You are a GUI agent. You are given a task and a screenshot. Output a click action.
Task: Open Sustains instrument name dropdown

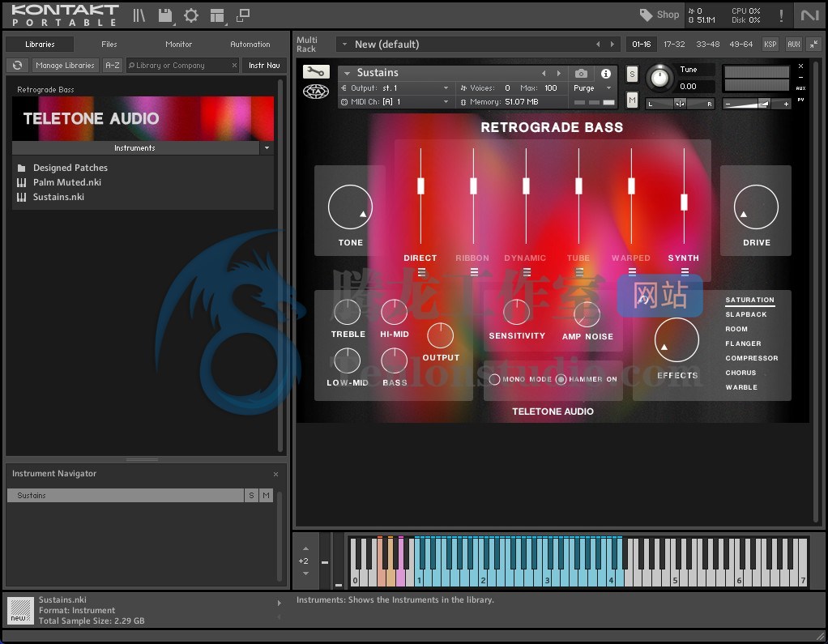347,73
